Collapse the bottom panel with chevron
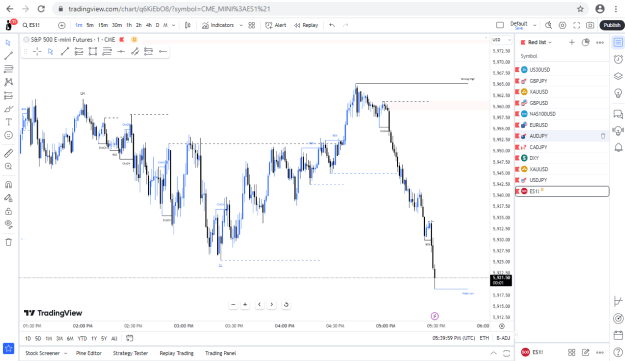 click(x=493, y=353)
